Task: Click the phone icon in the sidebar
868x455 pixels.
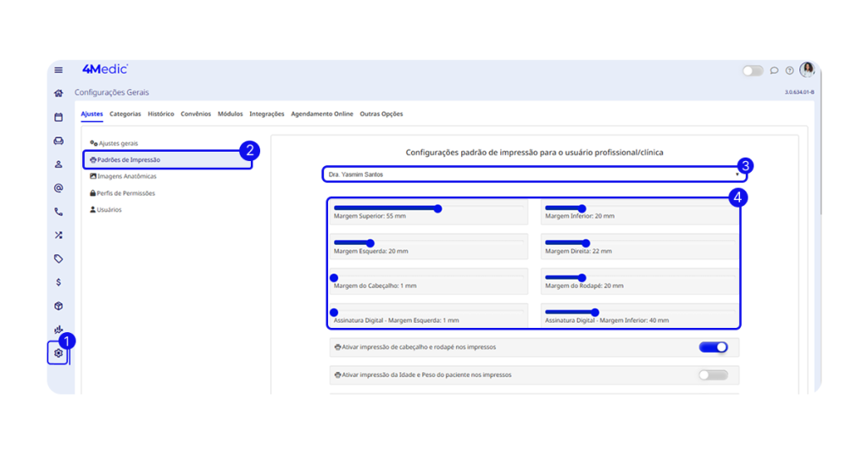Action: pyautogui.click(x=58, y=212)
